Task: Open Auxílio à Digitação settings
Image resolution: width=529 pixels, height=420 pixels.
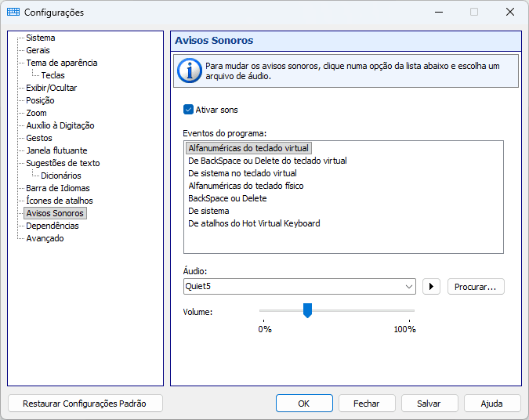Action: tap(60, 125)
